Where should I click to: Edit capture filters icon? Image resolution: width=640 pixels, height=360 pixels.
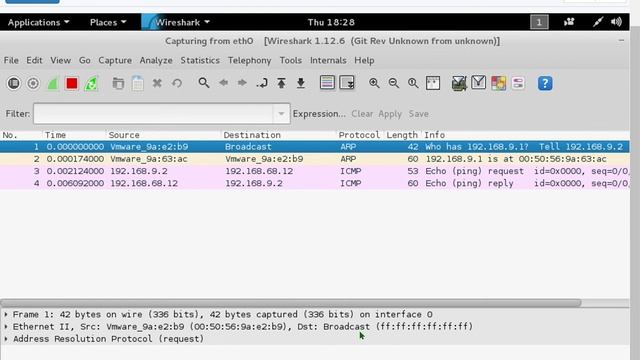tap(459, 83)
